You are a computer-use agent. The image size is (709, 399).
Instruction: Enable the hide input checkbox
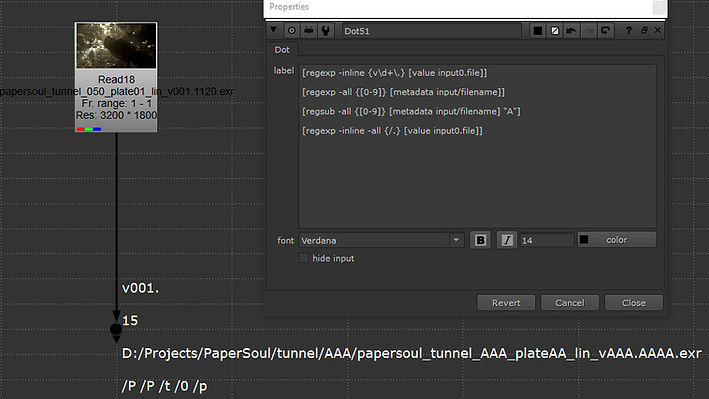304,258
